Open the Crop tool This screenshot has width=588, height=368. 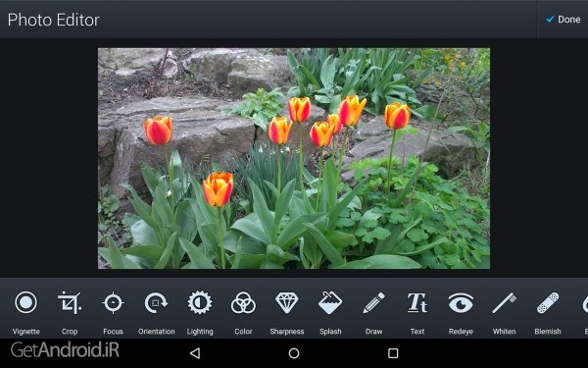[70, 302]
